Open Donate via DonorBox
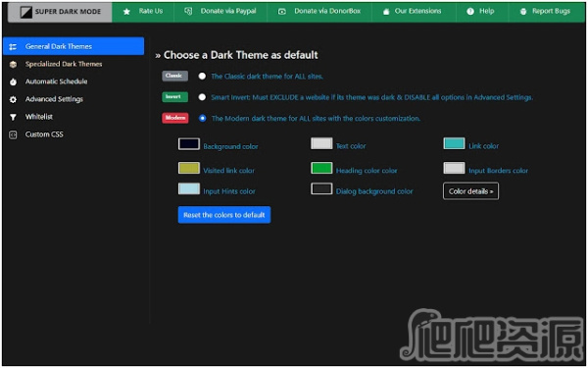The image size is (588, 368). tap(319, 11)
